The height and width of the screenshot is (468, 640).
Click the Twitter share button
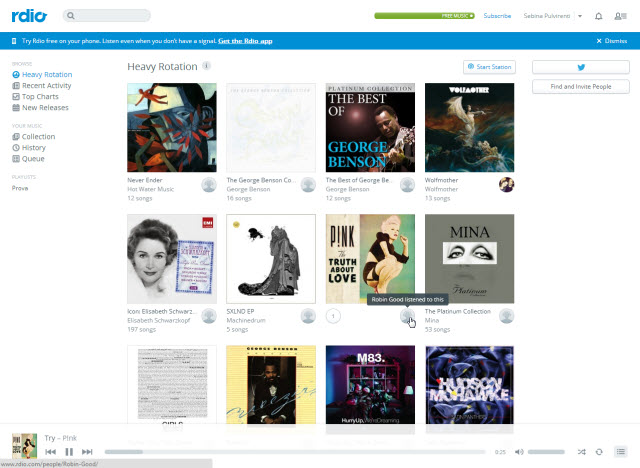coord(580,67)
